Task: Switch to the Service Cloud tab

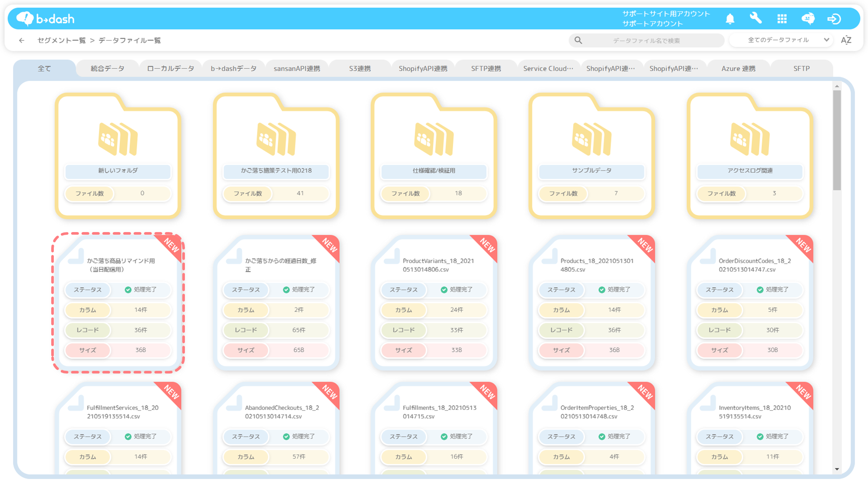Action: (x=548, y=69)
